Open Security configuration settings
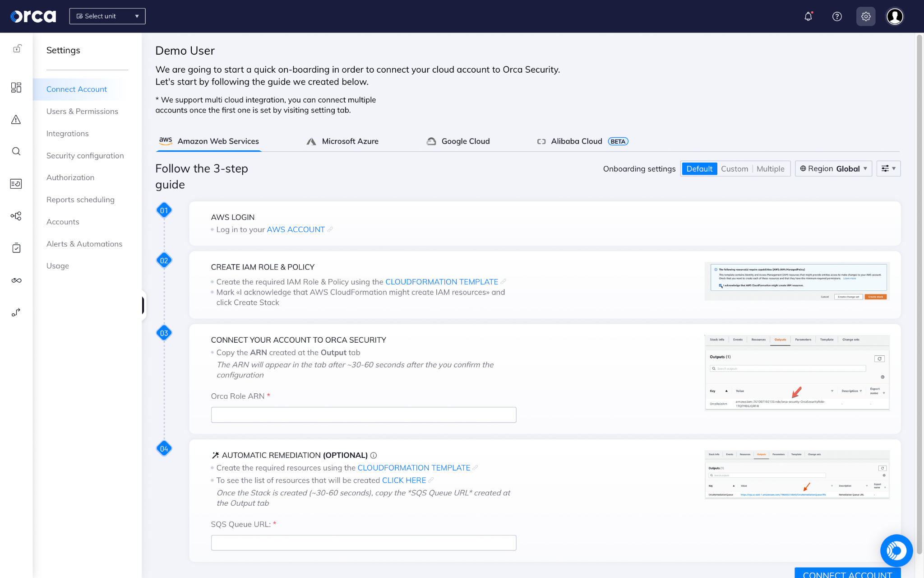 [85, 155]
